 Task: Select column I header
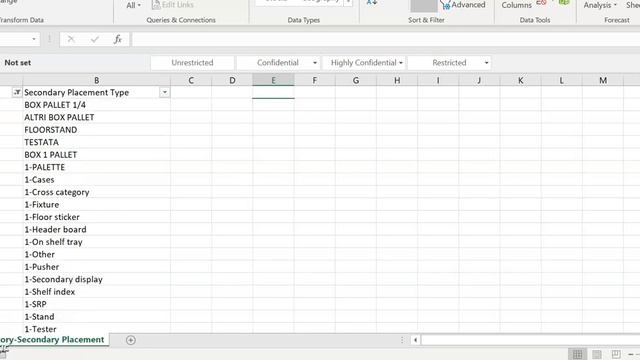pyautogui.click(x=438, y=80)
